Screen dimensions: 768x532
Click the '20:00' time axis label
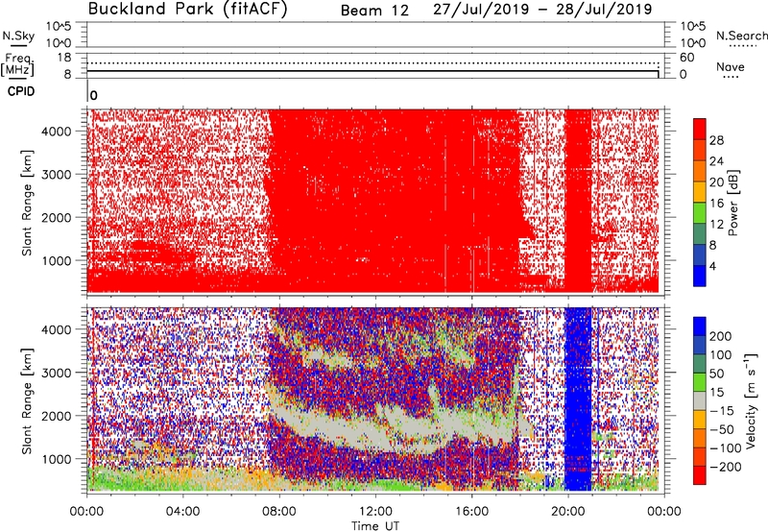(x=568, y=512)
